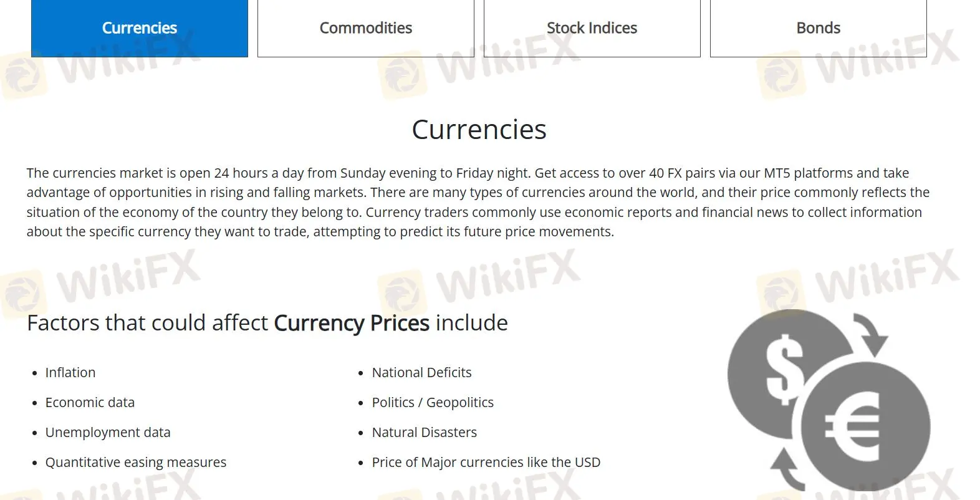Select the Currencies tab
The image size is (980, 500).
140,28
